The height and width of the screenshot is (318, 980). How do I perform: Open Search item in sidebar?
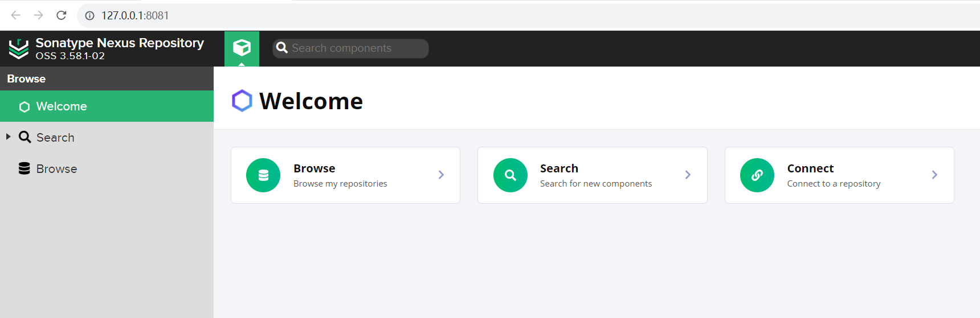(x=55, y=138)
